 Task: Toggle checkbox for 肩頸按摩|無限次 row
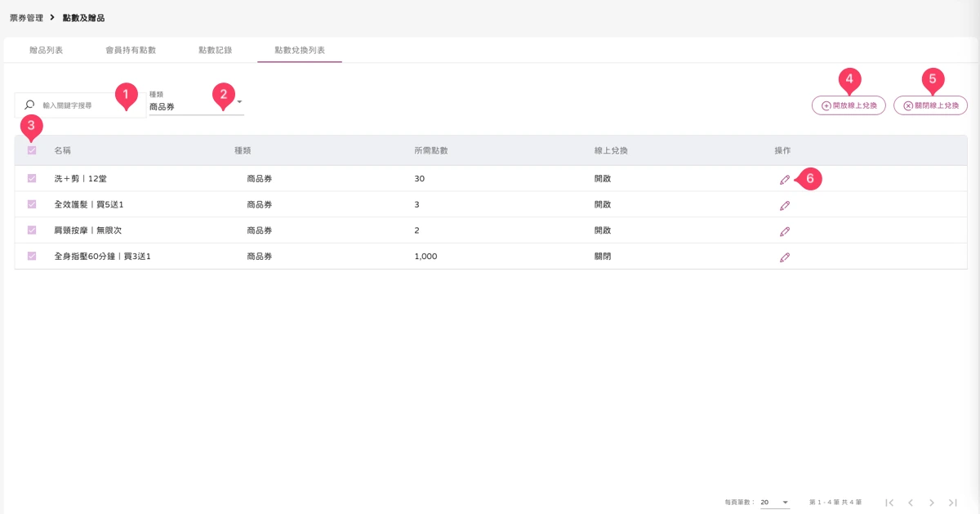coord(32,230)
